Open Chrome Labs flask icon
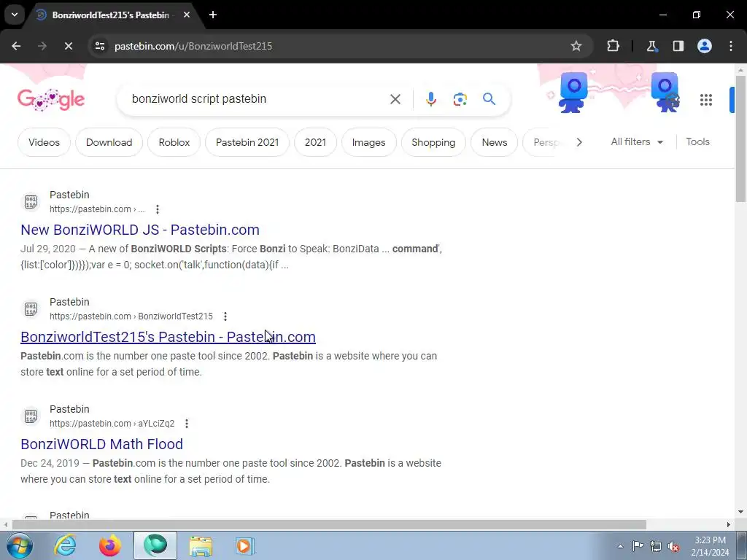 click(651, 46)
